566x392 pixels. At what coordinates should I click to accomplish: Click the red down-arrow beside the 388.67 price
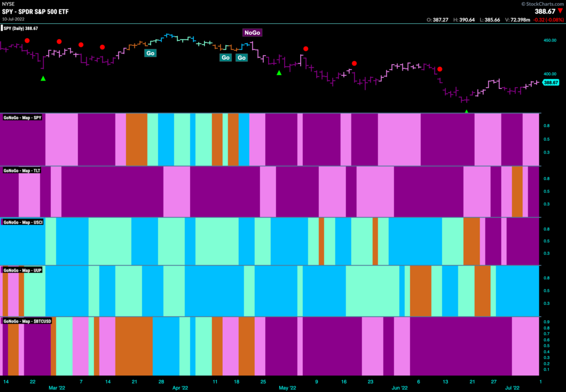[x=560, y=11]
